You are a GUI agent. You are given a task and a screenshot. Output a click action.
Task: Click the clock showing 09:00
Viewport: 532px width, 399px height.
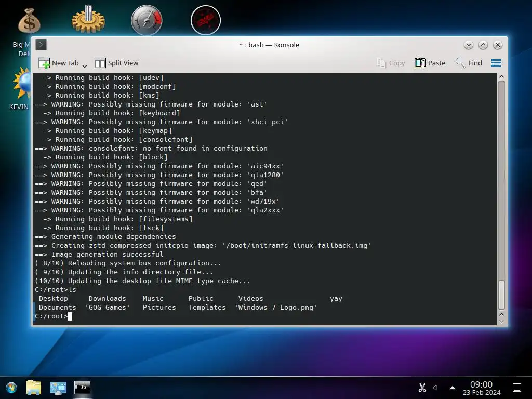click(482, 388)
